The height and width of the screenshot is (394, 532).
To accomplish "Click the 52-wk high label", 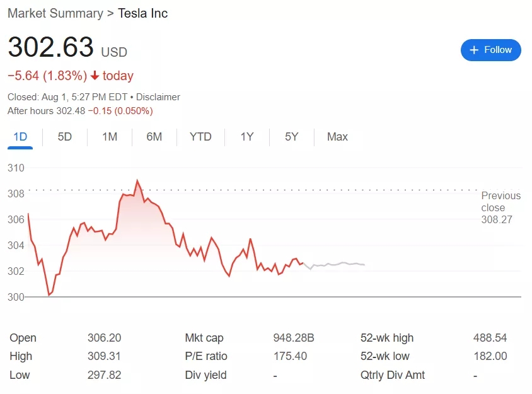I will [x=387, y=338].
